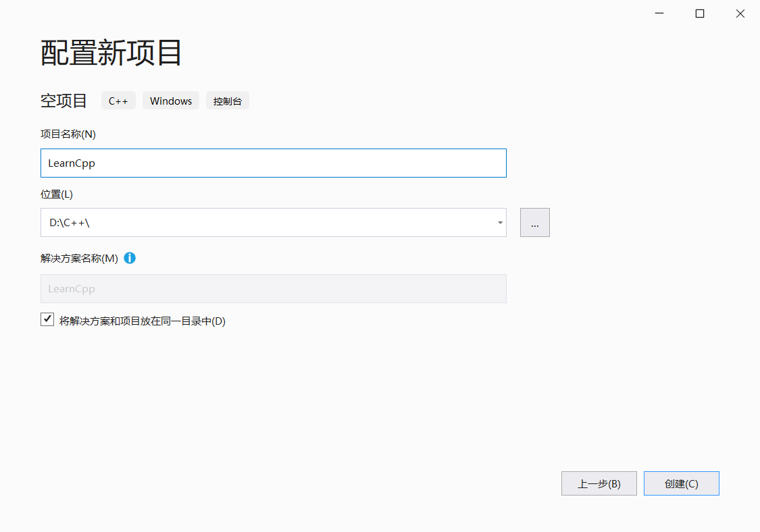The width and height of the screenshot is (760, 532).
Task: Minimize the configure project window
Action: [x=659, y=14]
